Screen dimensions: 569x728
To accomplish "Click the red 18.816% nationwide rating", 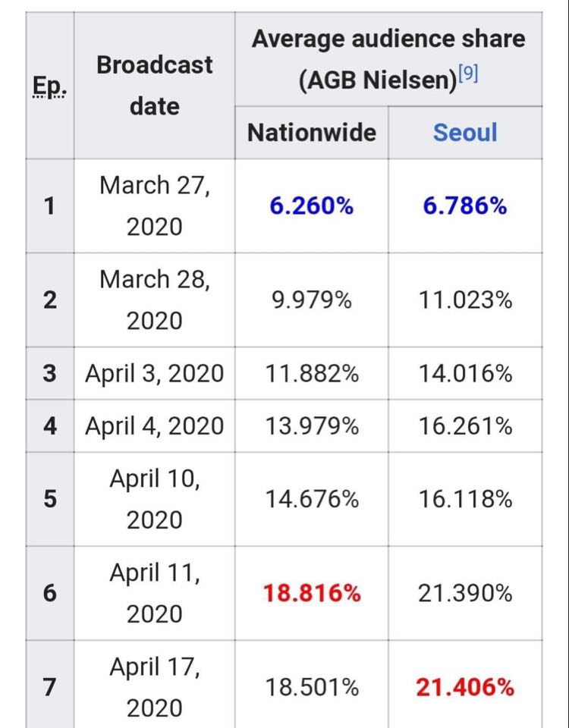I will pos(312,593).
